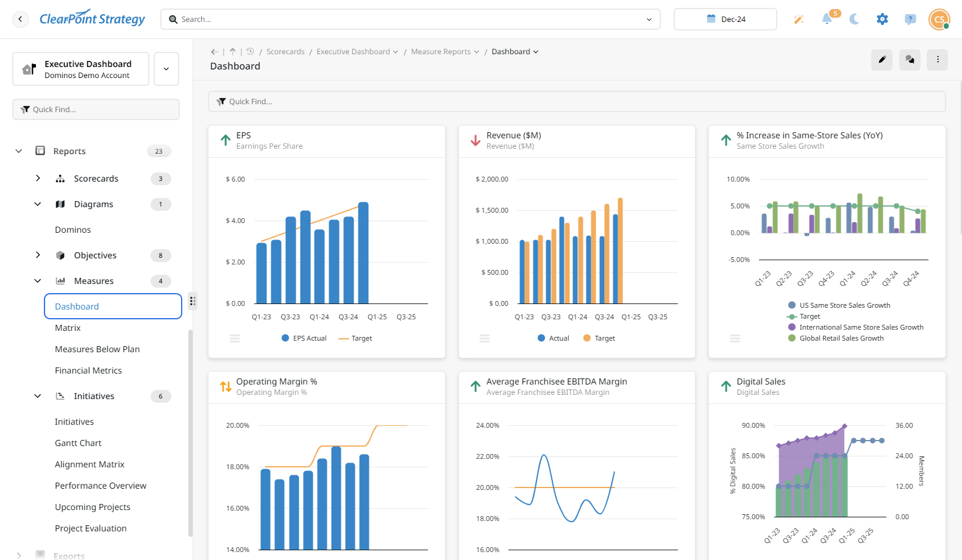This screenshot has width=962, height=560.
Task: Toggle EPS Target legend line
Action: pyautogui.click(x=355, y=338)
